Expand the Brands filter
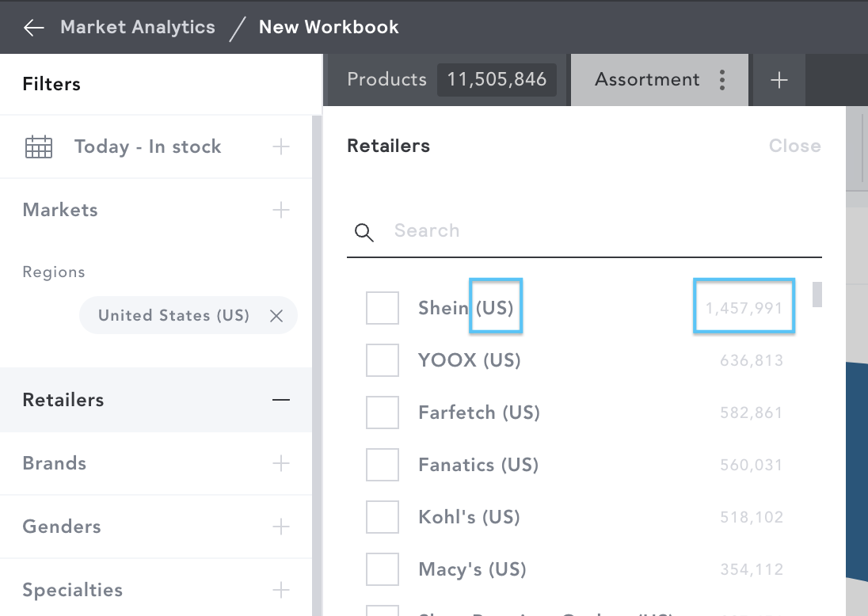This screenshot has height=616, width=868. [x=281, y=463]
